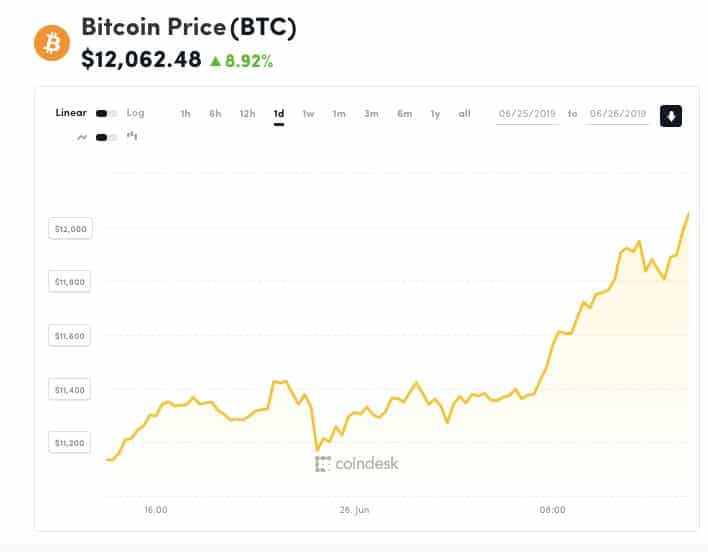
Task: Toggle the line/candlestick chart switch
Action: click(107, 137)
